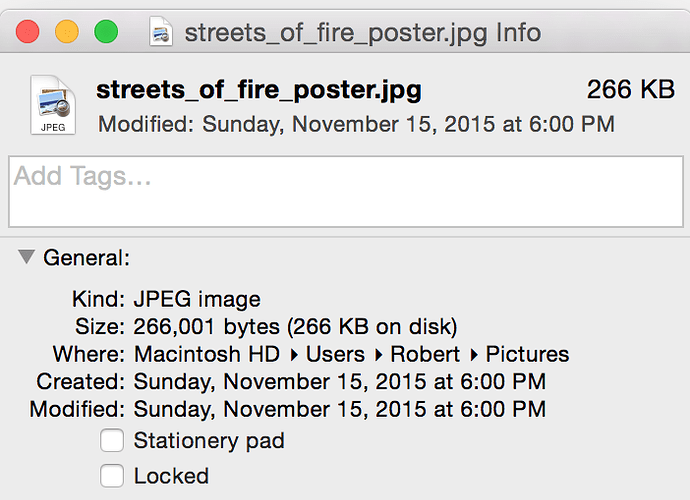Click the window title text in title bar

point(363,33)
